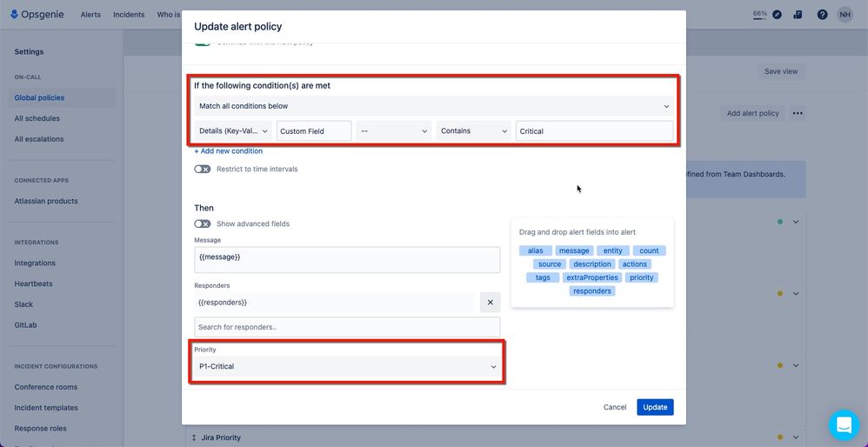Select the priority field chip
The image size is (868, 447).
(x=642, y=277)
